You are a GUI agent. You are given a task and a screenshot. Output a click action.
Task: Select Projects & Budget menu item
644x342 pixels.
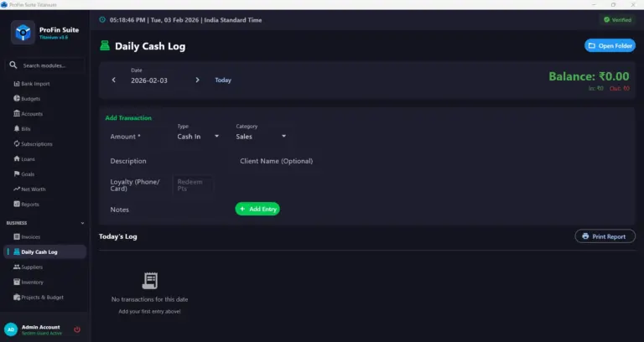pos(42,297)
